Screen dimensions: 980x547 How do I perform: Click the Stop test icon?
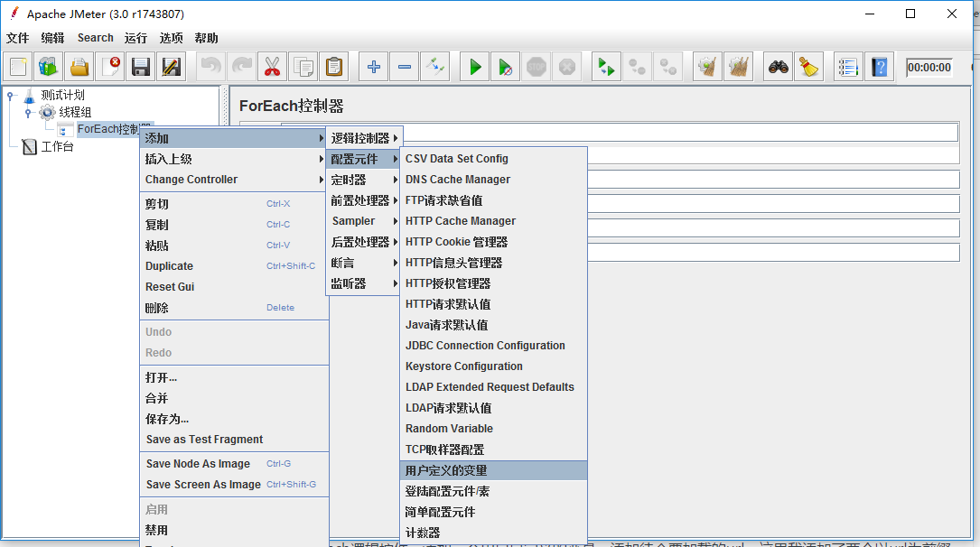pos(537,67)
